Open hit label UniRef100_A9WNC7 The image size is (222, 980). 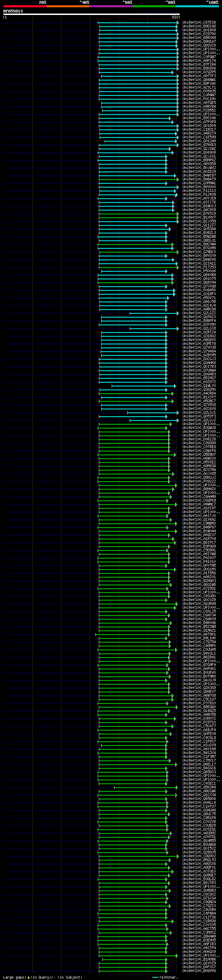[199, 504]
